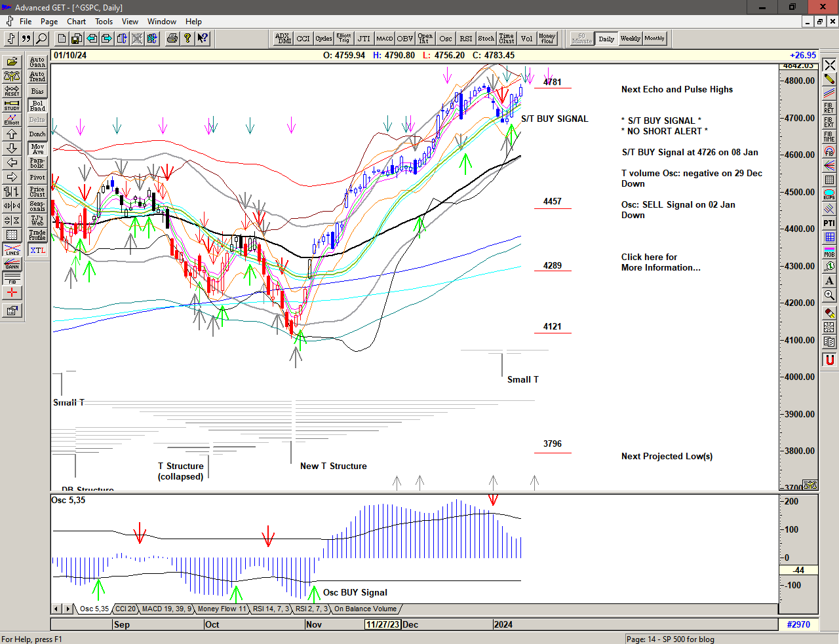
Task: Open the STUDY icon in left sidebar
Action: coord(12,105)
